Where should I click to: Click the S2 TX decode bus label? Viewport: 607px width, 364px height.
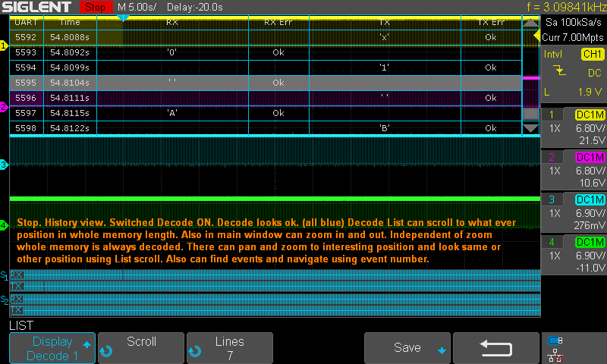coord(16,309)
